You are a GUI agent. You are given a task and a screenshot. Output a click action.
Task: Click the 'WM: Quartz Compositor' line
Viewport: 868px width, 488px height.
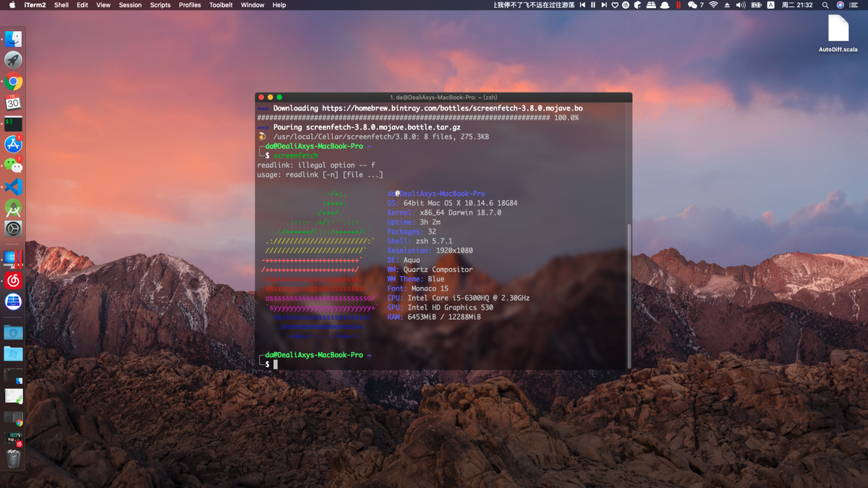point(430,270)
